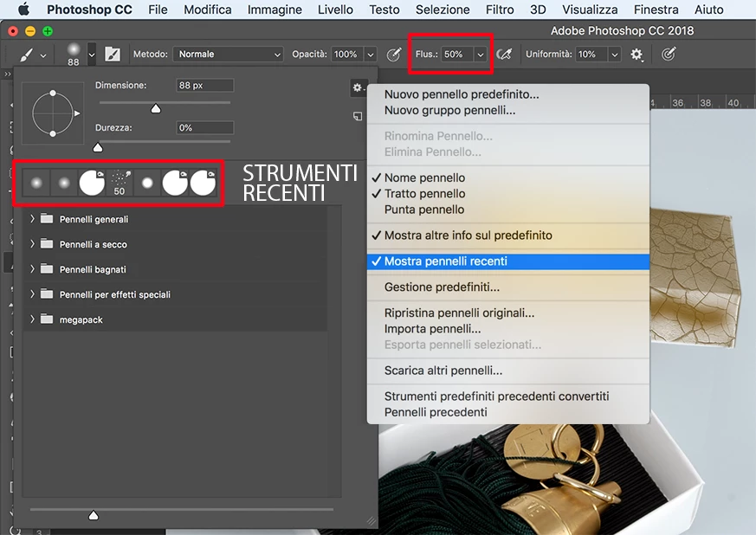Viewport: 756px width, 535px height.
Task: Click the brush thumbnail size slider at panel bottom
Action: (94, 515)
